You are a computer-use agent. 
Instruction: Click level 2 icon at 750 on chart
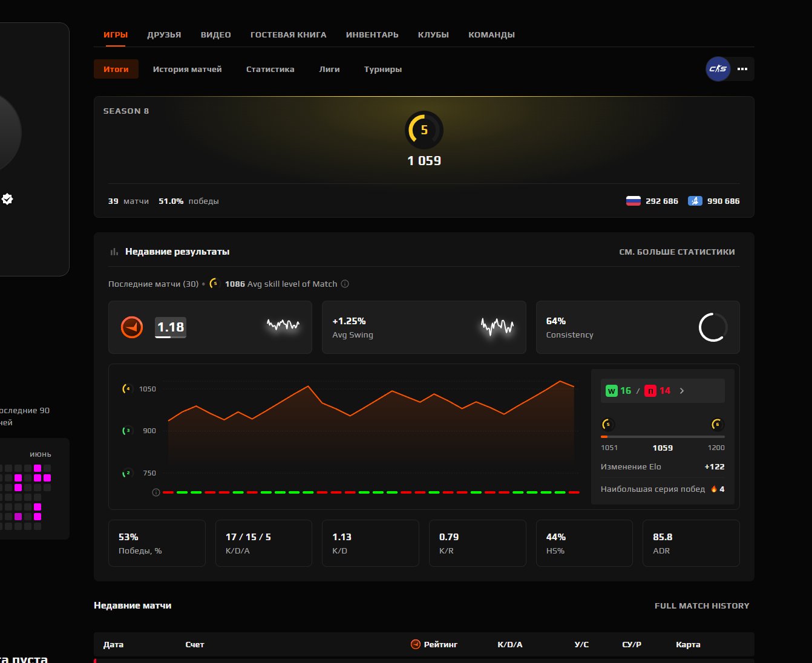tap(127, 473)
